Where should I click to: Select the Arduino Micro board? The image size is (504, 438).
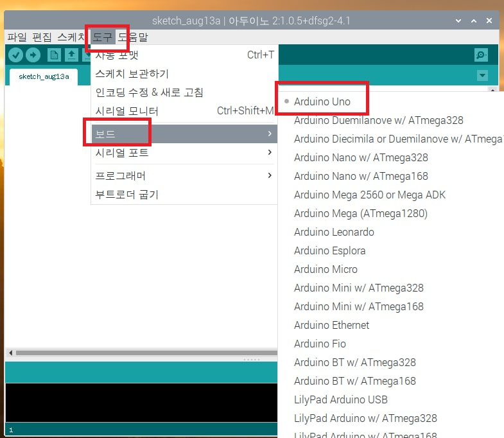click(x=391, y=270)
